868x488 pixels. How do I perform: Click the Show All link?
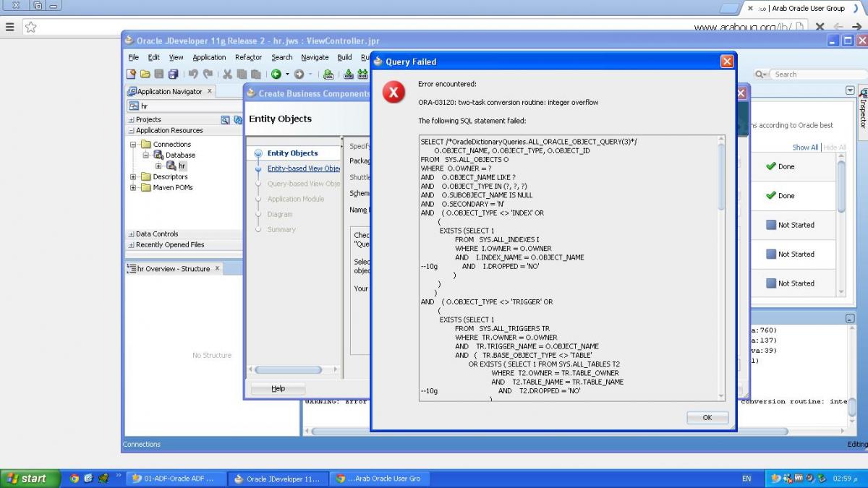tap(805, 147)
